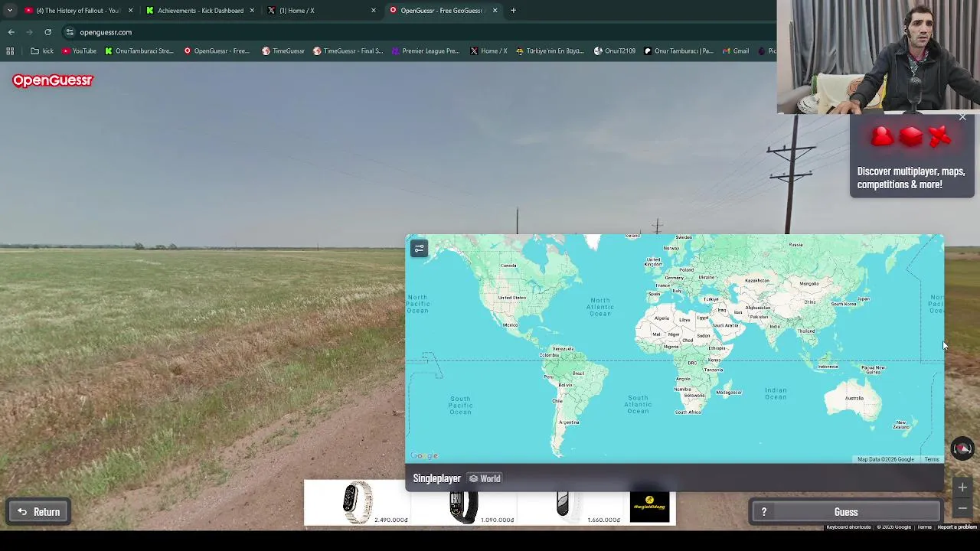Click the Singleplayer mode label

pos(436,478)
